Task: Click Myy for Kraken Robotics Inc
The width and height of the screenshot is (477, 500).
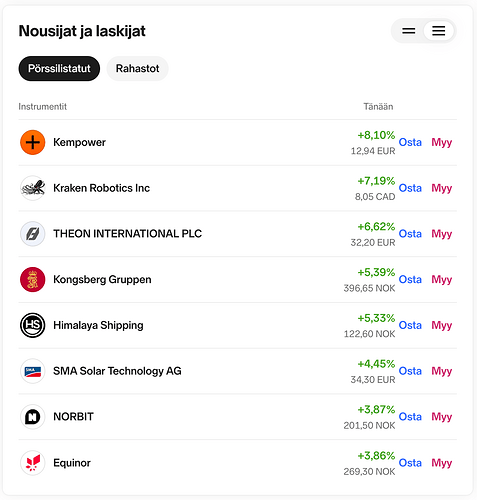Action: (442, 188)
